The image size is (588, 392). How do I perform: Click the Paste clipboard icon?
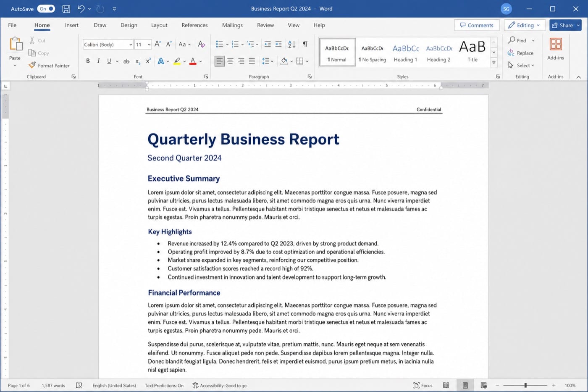pyautogui.click(x=15, y=44)
